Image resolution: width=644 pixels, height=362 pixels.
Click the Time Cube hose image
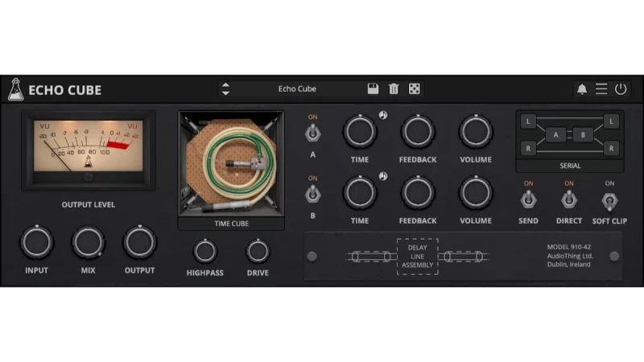(x=231, y=163)
